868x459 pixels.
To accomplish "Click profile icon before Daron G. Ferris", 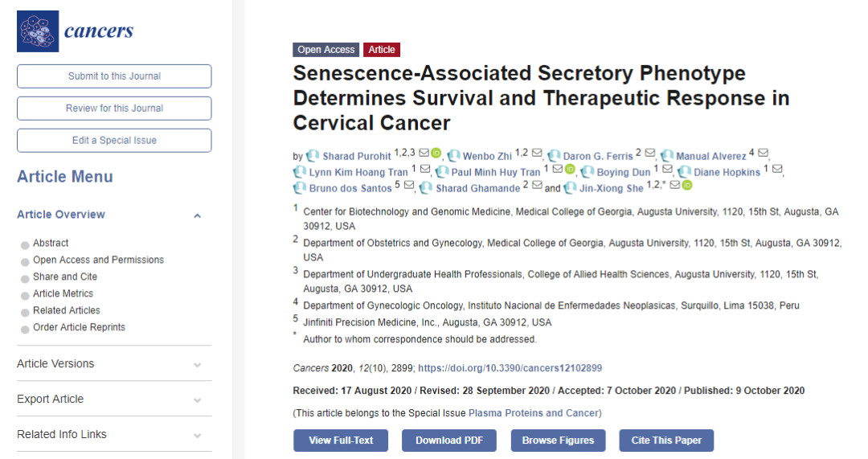I will [x=554, y=156].
